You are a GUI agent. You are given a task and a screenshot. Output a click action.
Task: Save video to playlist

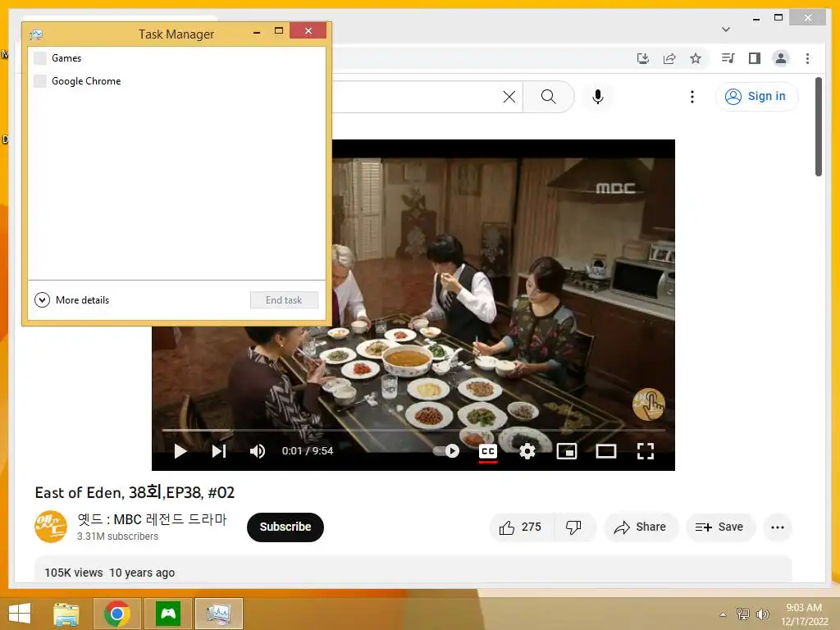pos(719,527)
